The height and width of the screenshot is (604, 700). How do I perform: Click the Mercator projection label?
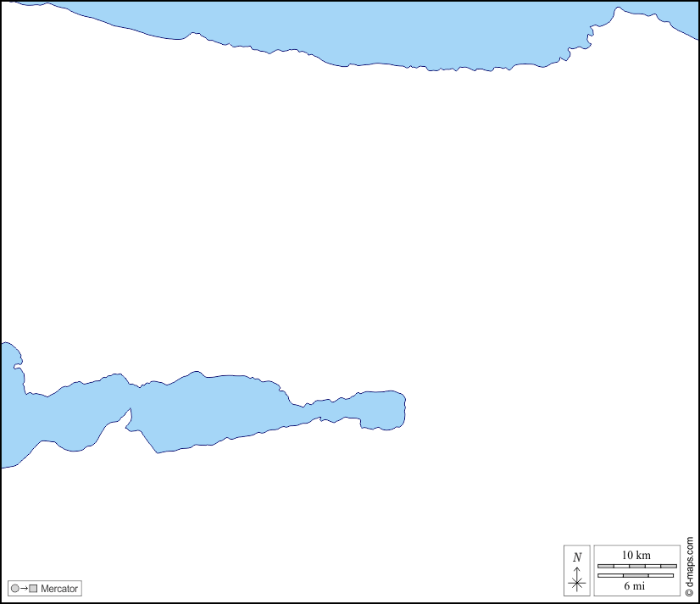click(59, 588)
